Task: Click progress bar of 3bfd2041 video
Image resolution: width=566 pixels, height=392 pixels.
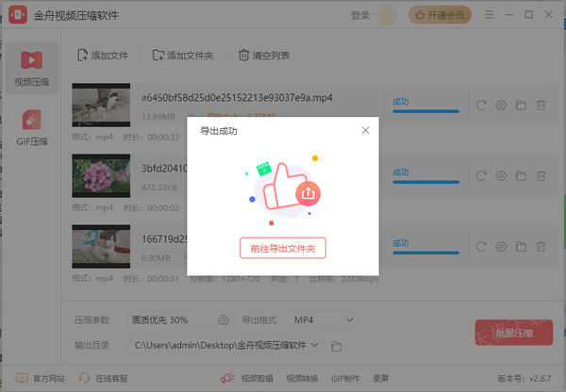Action: (x=426, y=182)
